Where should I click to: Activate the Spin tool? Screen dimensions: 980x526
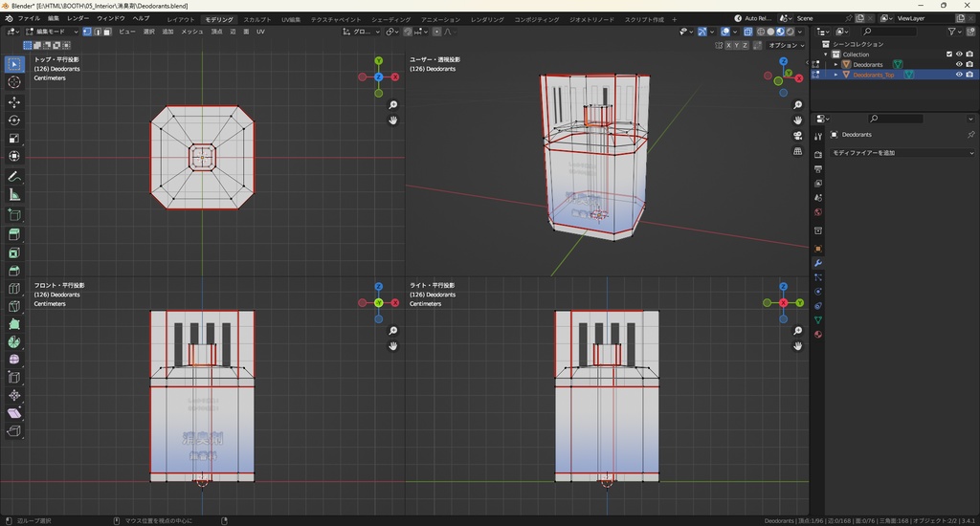point(14,341)
